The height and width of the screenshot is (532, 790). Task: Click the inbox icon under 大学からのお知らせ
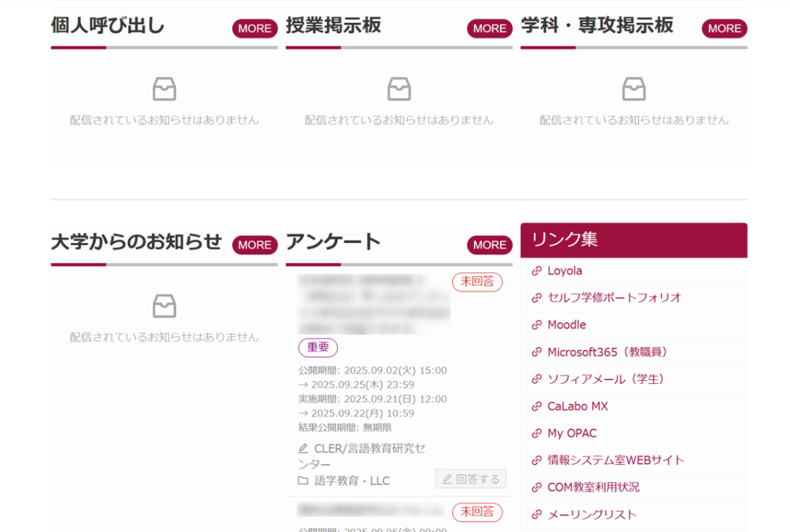(x=164, y=306)
